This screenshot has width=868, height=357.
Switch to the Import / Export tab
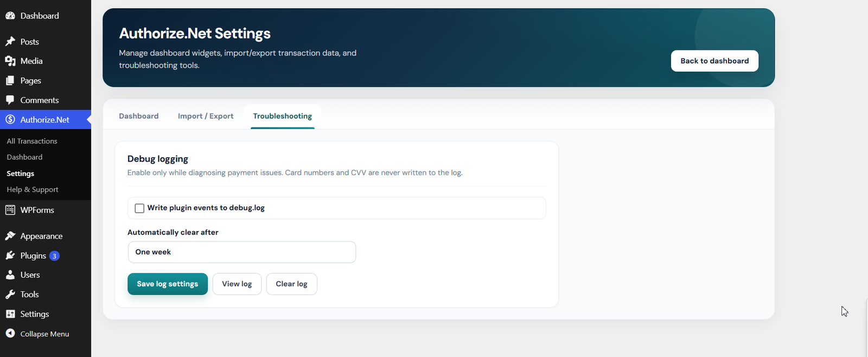pyautogui.click(x=206, y=116)
